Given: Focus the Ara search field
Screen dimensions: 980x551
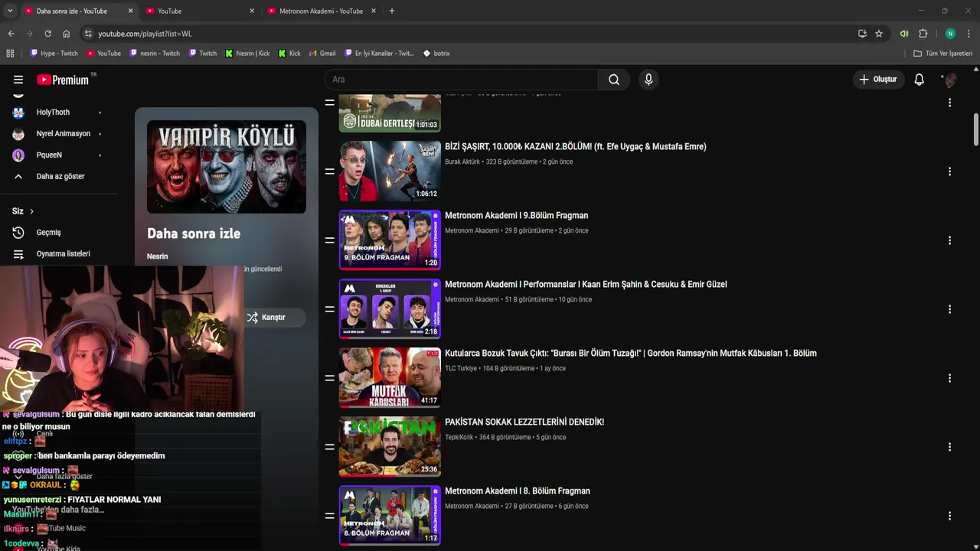Looking at the screenshot, I should [462, 80].
